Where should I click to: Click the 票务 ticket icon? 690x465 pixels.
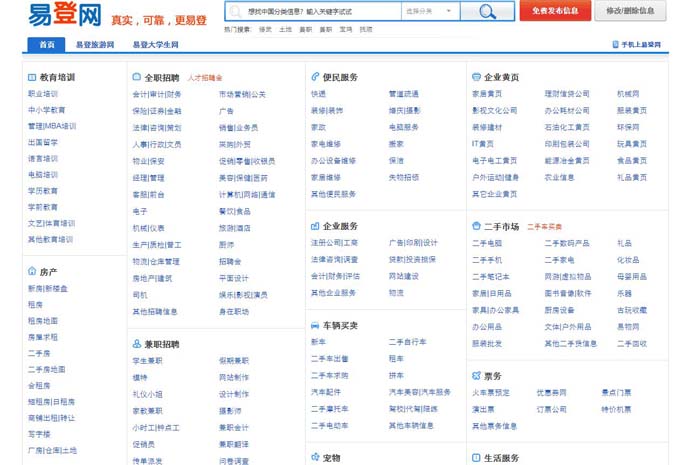point(476,376)
